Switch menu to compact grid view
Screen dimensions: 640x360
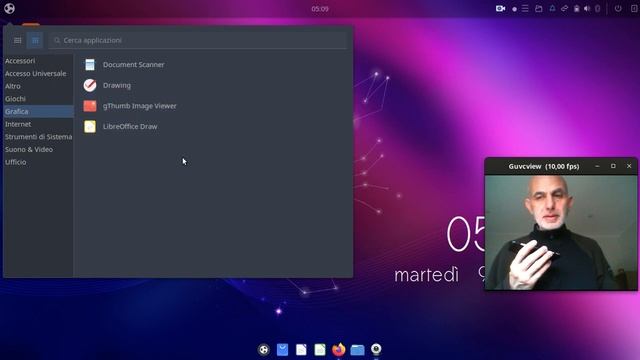[35, 40]
